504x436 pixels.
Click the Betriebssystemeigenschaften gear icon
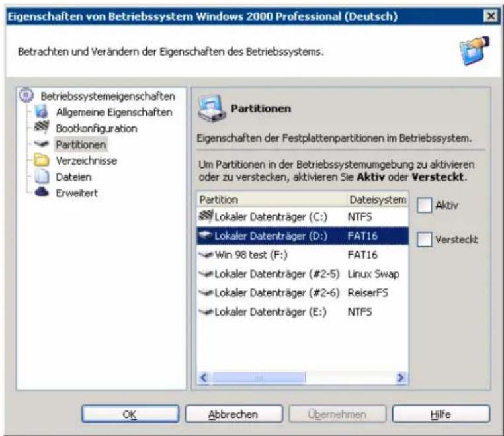point(26,95)
